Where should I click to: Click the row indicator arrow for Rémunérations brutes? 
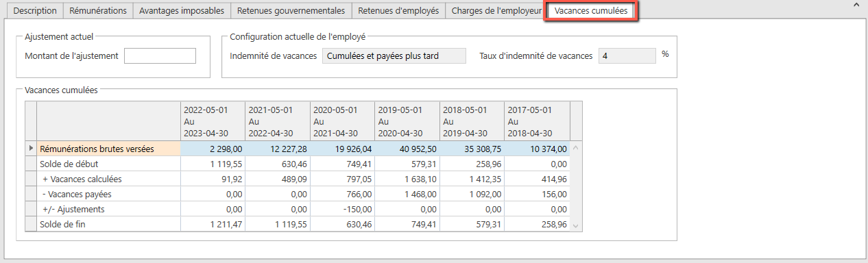[30, 149]
